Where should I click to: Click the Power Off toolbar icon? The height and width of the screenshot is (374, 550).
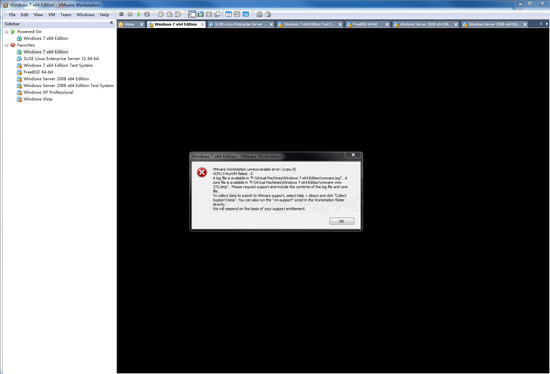click(x=121, y=14)
